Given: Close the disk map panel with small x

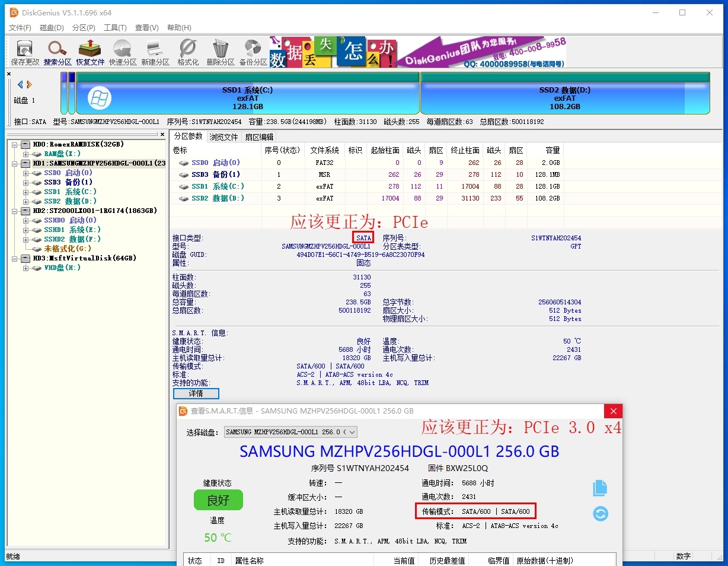Looking at the screenshot, I should coord(9,74).
